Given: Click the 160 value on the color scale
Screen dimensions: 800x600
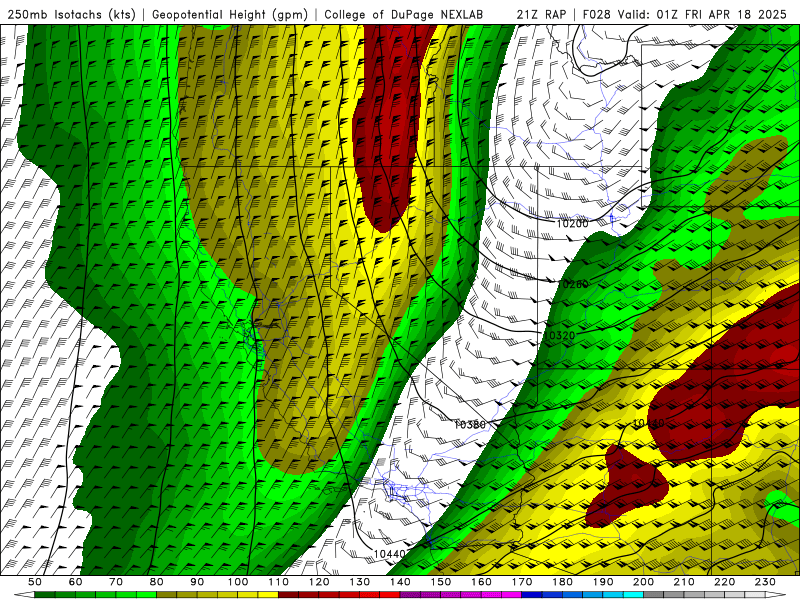Looking at the screenshot, I should (x=481, y=582).
